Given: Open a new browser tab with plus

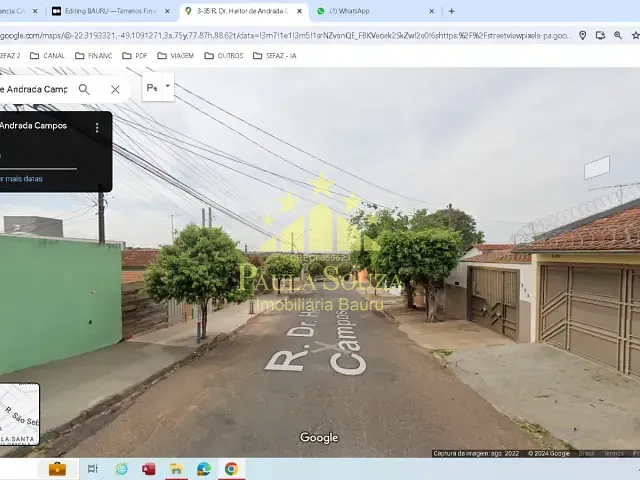Looking at the screenshot, I should 451,11.
